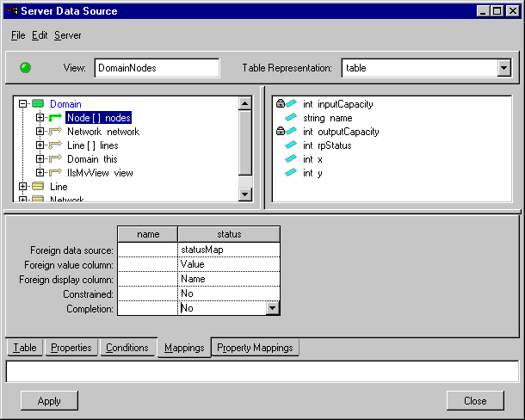This screenshot has height=420, width=525.
Task: Click the green Domain class icon
Action: coord(38,104)
